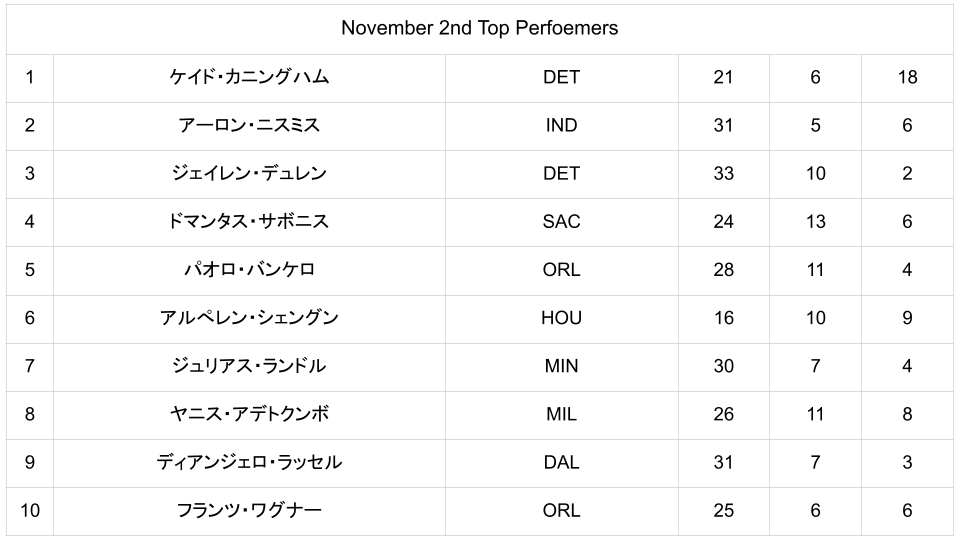Screen dimensions: 960x540
Task: Select the rank 10 cell
Action: [29, 510]
